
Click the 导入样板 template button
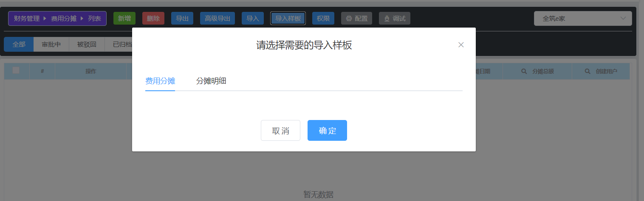[x=288, y=18]
